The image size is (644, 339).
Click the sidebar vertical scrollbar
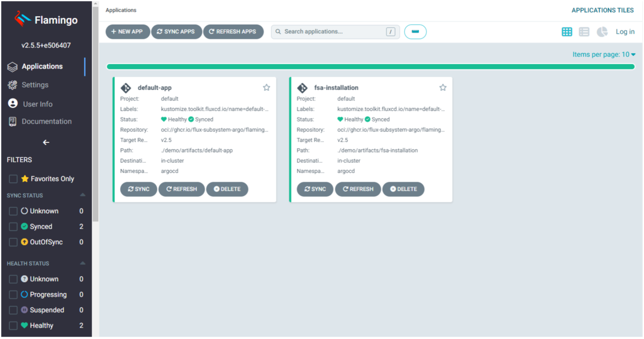point(96,113)
